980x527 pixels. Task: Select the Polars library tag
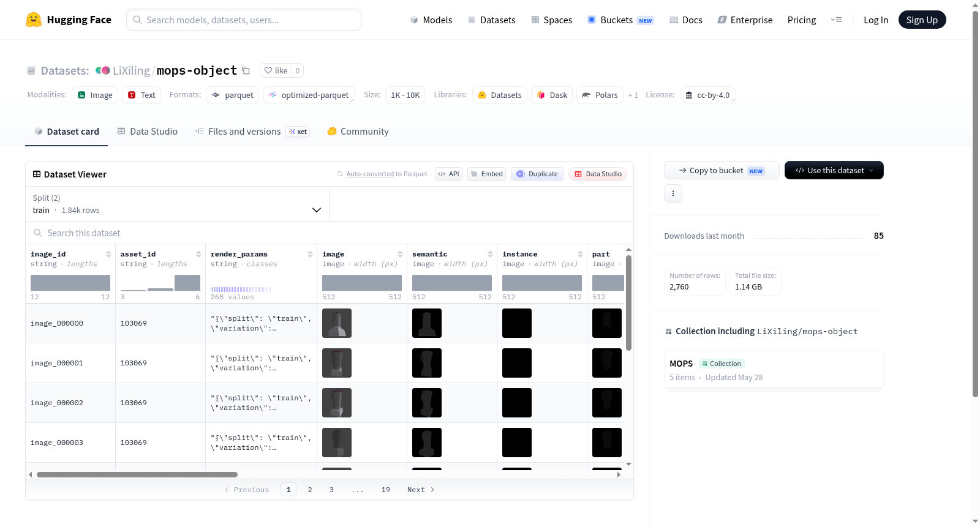(600, 95)
